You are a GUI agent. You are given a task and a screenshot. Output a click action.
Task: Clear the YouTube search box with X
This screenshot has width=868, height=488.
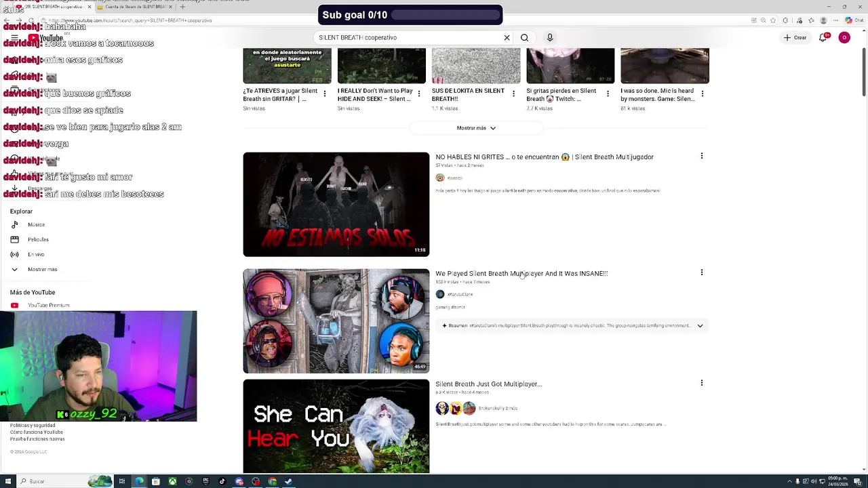[x=507, y=38]
